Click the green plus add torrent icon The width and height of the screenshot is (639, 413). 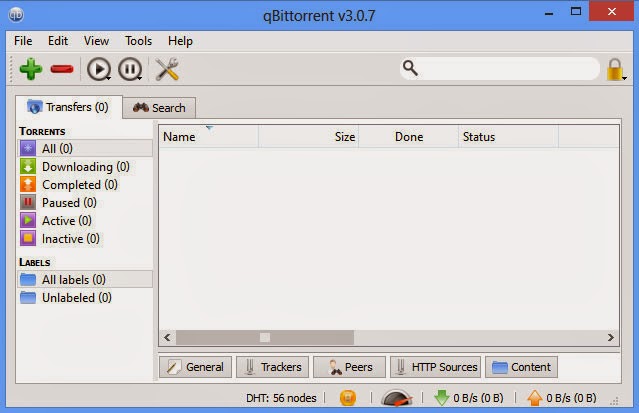tap(31, 69)
